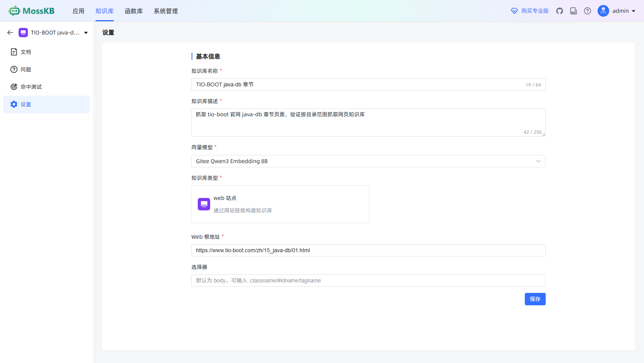Click the 命中测试 target icon
The image size is (644, 363).
click(14, 87)
